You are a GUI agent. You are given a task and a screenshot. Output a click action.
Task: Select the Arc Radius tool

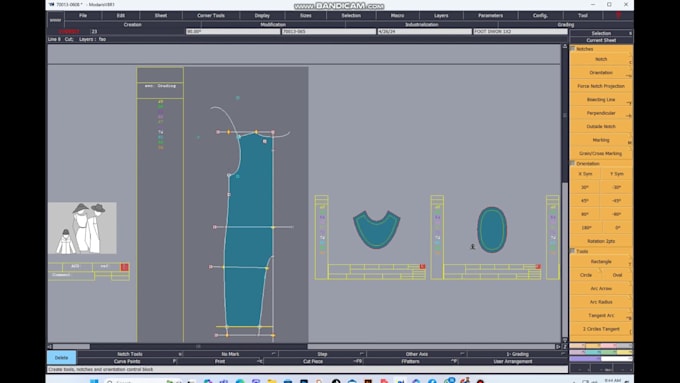601,302
